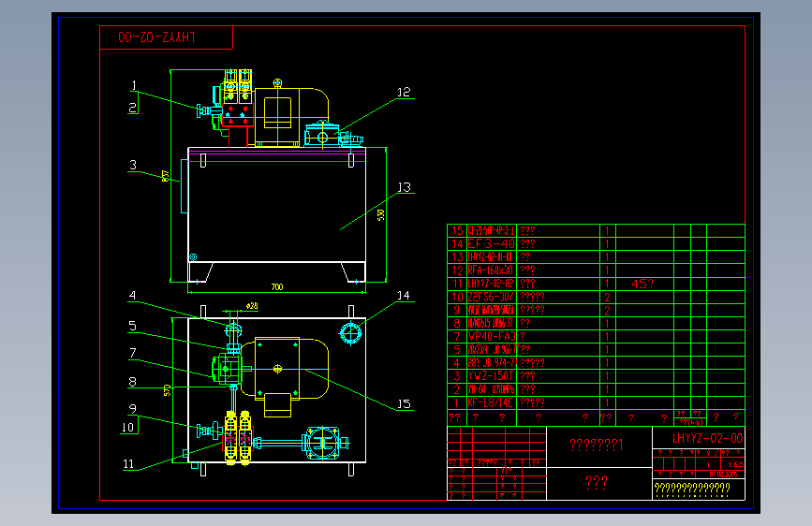Select item number 15 in the parts list
The image size is (812, 526).
(x=457, y=230)
